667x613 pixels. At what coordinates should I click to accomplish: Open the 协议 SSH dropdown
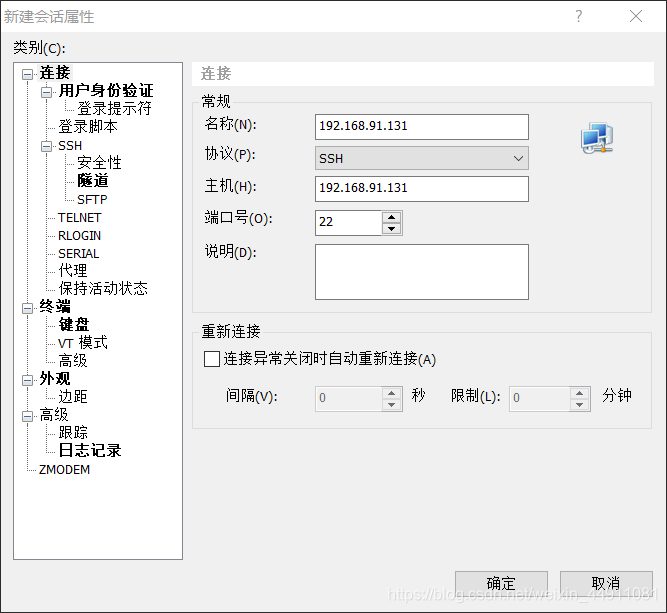pos(422,158)
